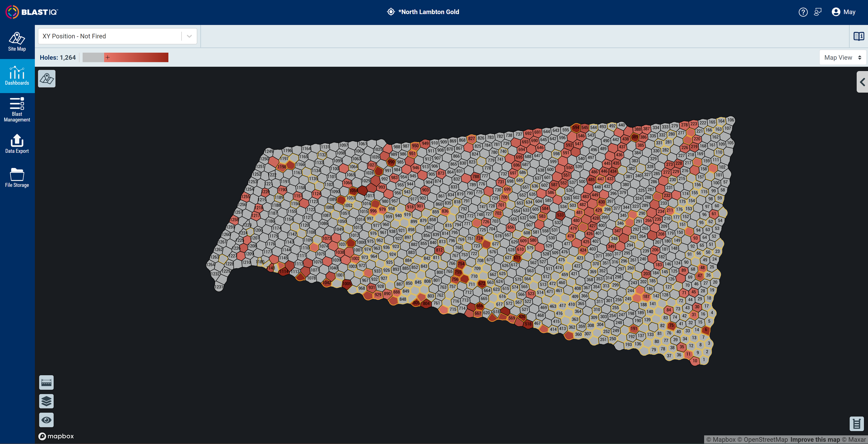Click the BlastIQ logo
Viewport: 868px width, 444px height.
pos(32,12)
